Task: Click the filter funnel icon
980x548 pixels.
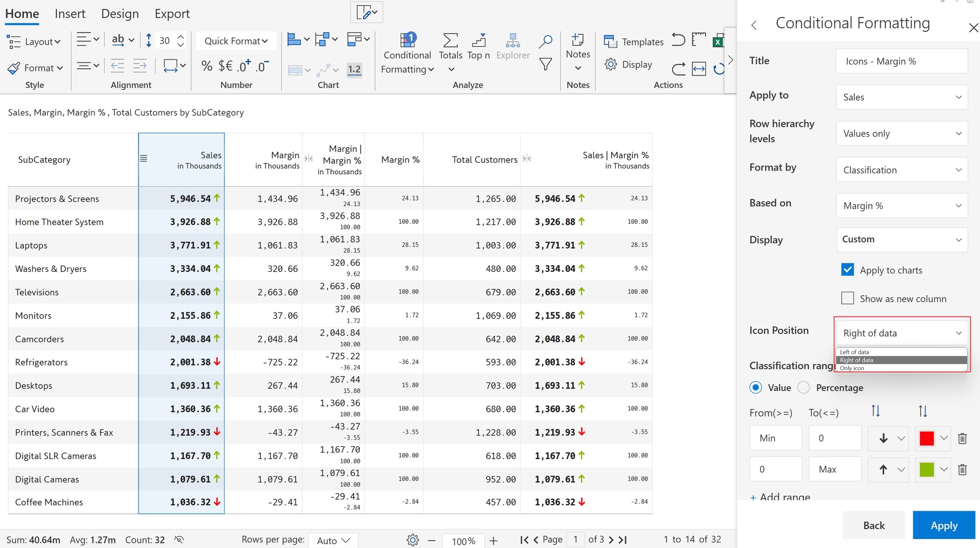Action: [x=545, y=64]
